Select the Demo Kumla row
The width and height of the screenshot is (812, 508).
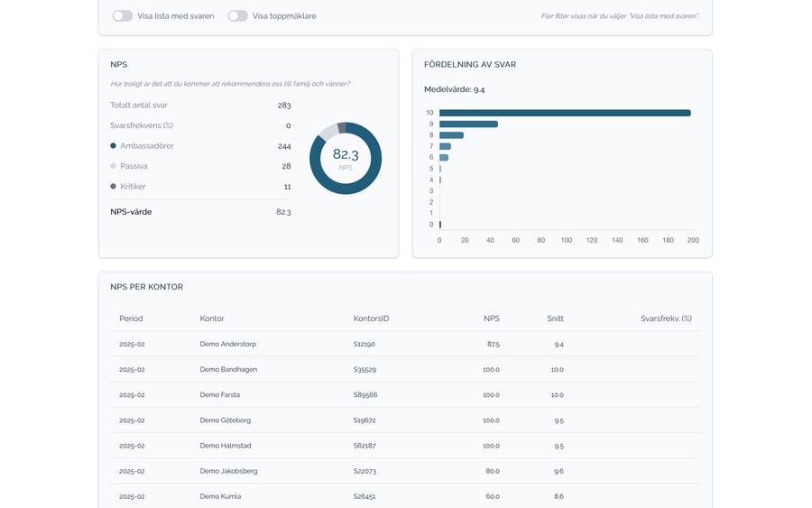point(405,496)
